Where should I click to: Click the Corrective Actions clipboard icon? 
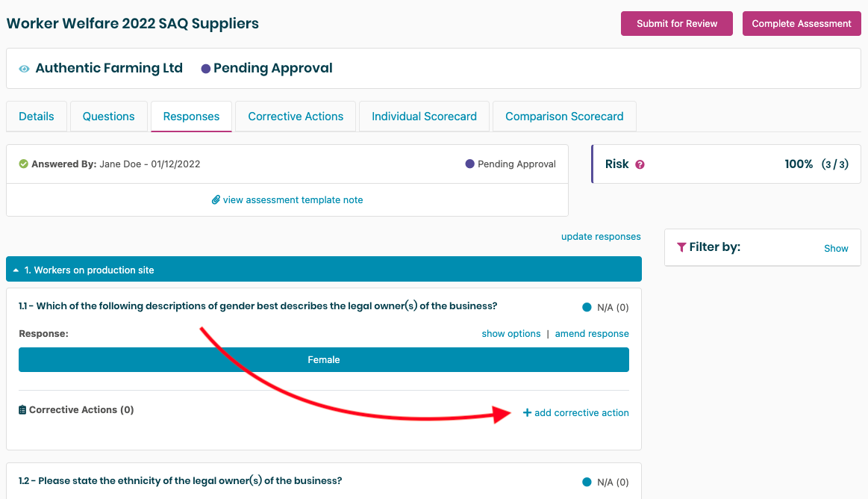[x=22, y=410]
